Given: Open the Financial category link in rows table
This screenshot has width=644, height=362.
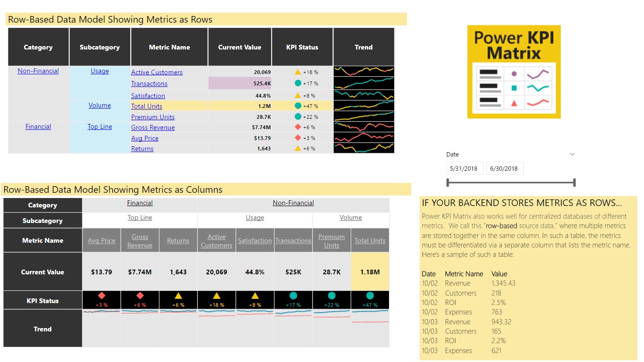Looking at the screenshot, I should click(x=38, y=126).
